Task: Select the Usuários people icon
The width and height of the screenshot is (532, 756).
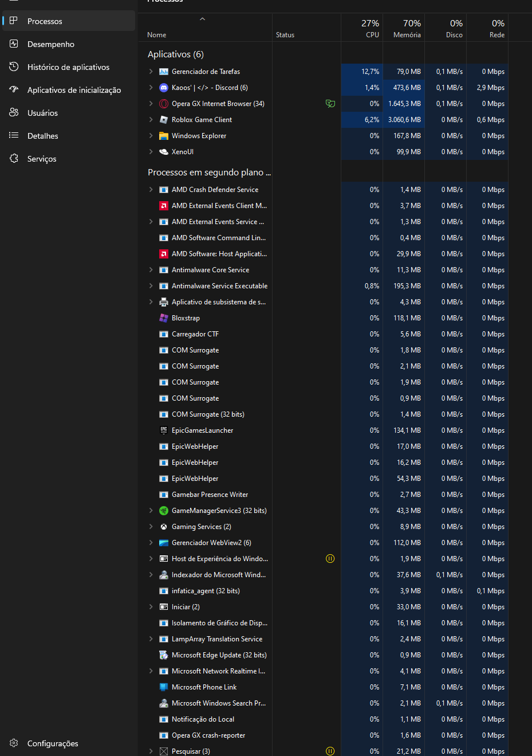Action: point(14,112)
